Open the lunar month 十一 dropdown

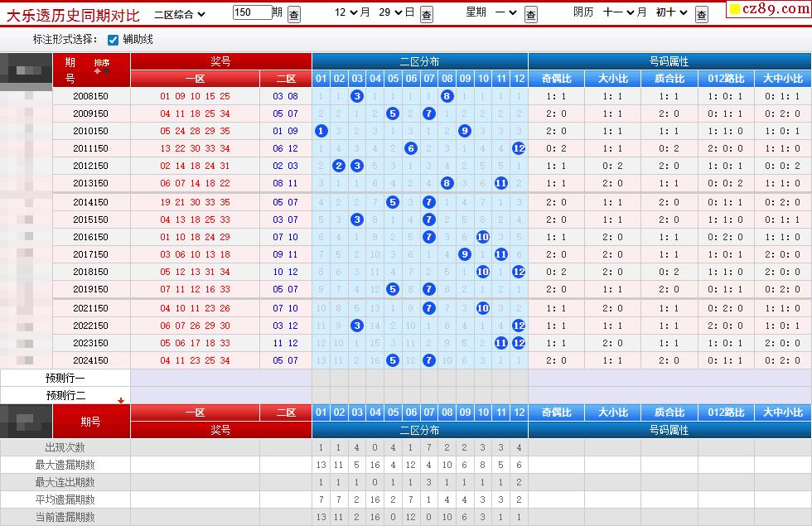click(x=625, y=13)
